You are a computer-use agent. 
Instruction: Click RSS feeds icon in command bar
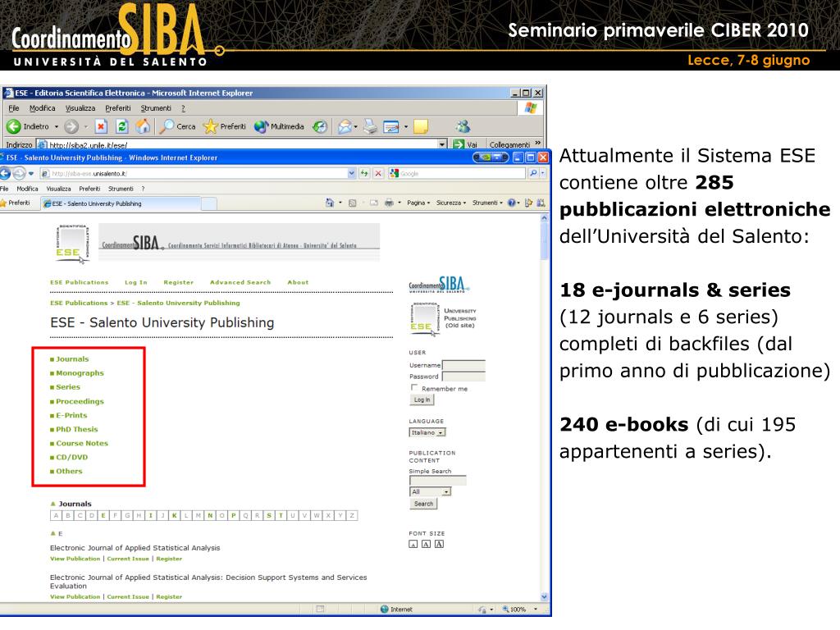point(353,203)
